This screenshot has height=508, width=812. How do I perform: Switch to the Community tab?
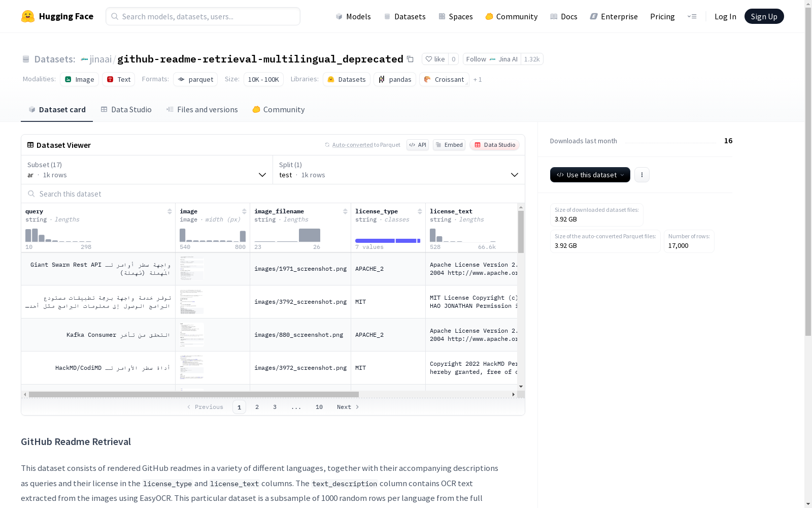279,110
